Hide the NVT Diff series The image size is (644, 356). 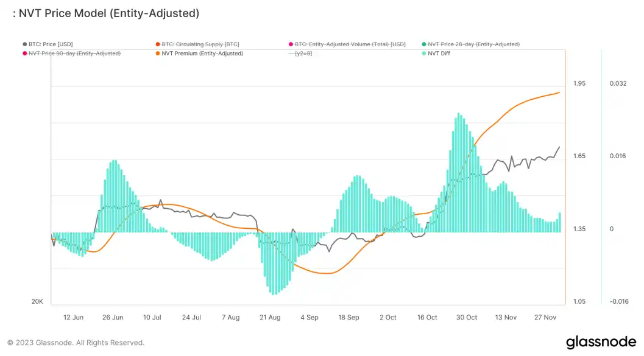point(437,54)
